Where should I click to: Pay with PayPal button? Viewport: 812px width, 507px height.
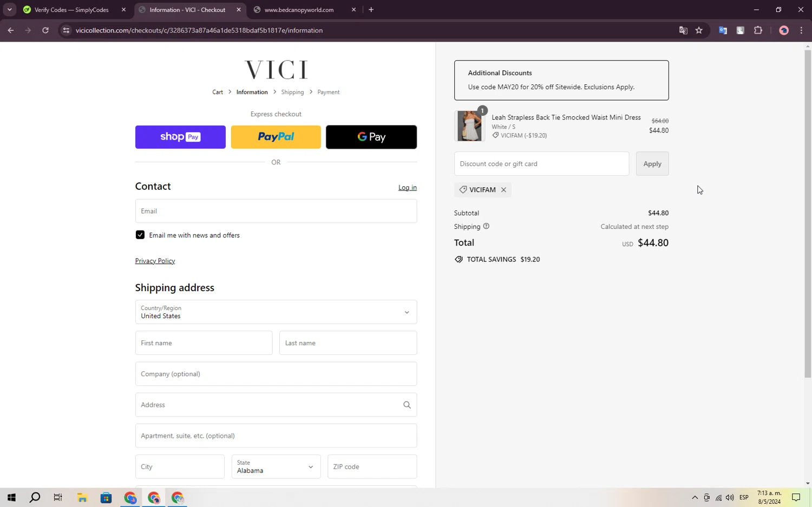(276, 137)
